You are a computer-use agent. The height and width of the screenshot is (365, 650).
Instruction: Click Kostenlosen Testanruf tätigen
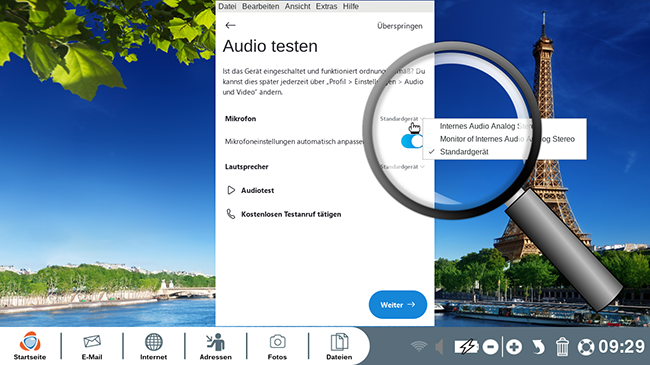(x=291, y=214)
